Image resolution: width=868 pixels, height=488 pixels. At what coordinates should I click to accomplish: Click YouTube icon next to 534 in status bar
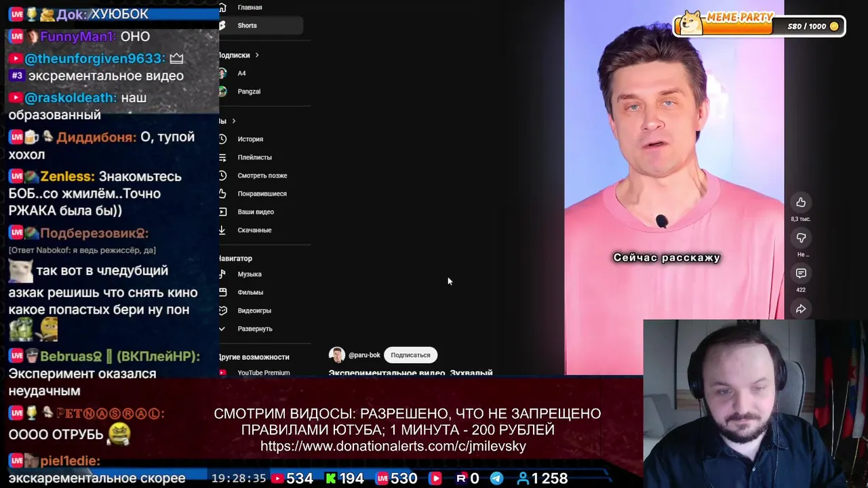click(x=277, y=479)
